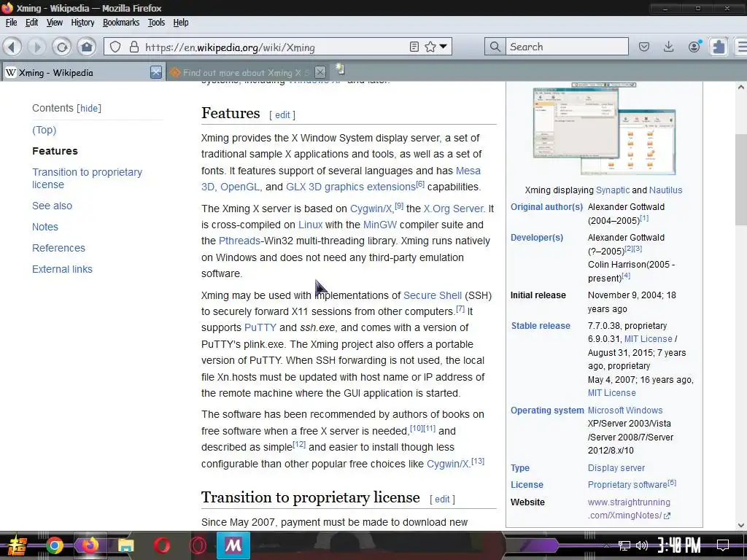Open the Pthreads link
Screen dimensions: 747x560
tap(239, 241)
